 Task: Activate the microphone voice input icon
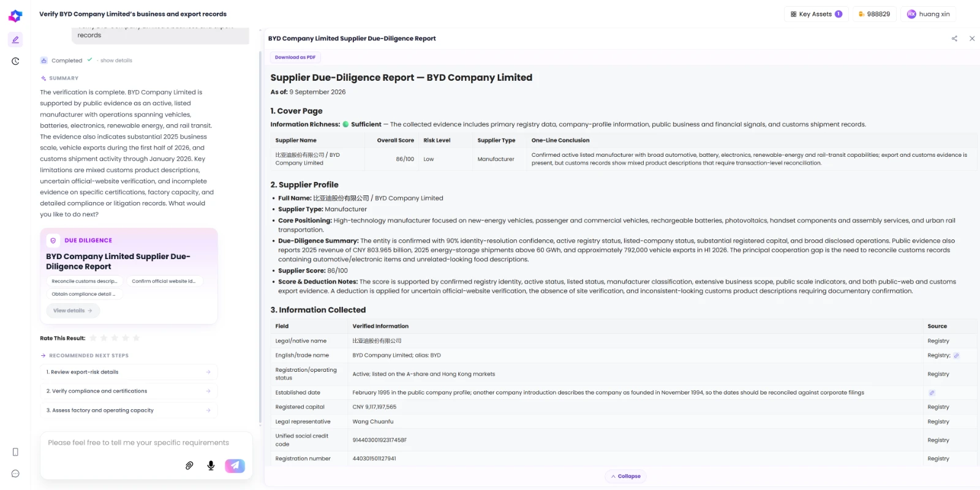tap(211, 466)
